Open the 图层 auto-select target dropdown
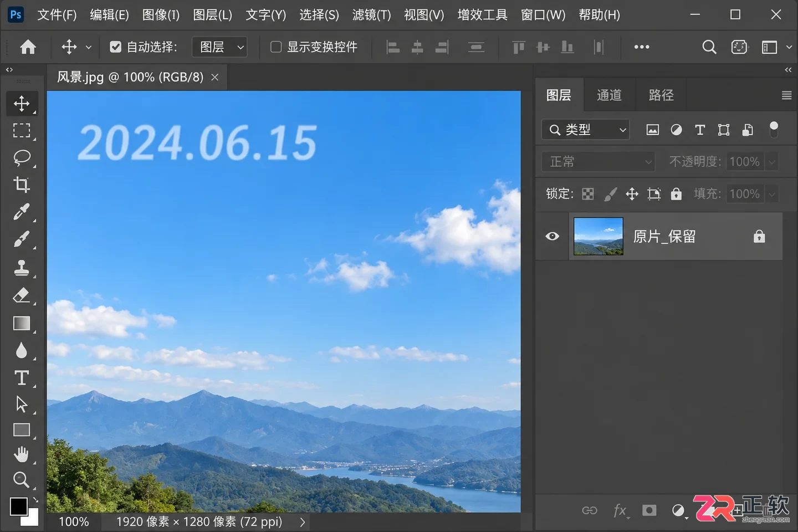798x532 pixels. [x=219, y=47]
